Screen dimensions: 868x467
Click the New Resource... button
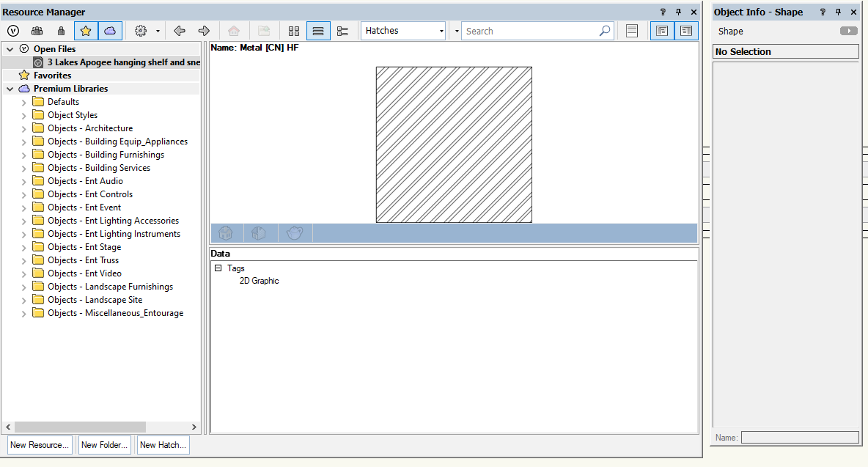(40, 445)
